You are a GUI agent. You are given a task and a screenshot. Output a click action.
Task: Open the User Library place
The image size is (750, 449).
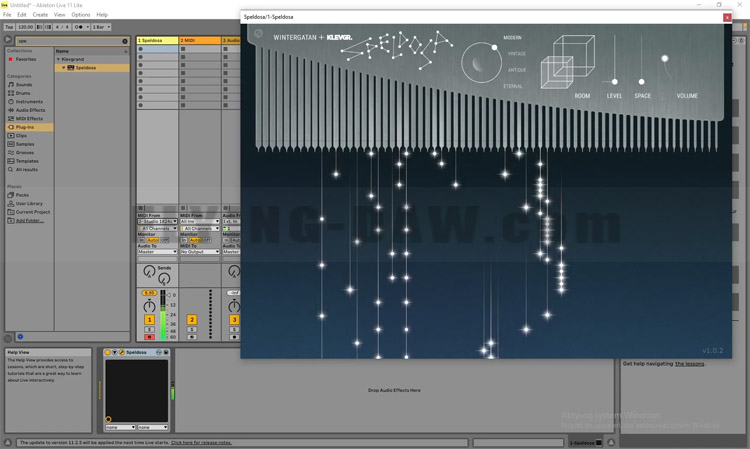29,204
